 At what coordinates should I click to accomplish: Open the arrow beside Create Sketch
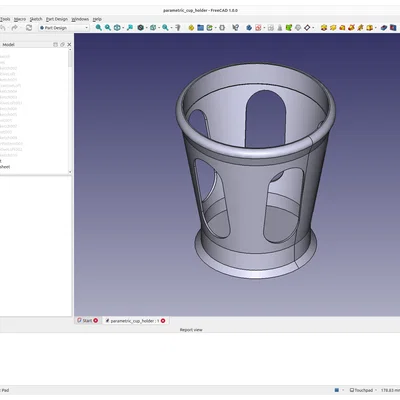click(x=264, y=28)
